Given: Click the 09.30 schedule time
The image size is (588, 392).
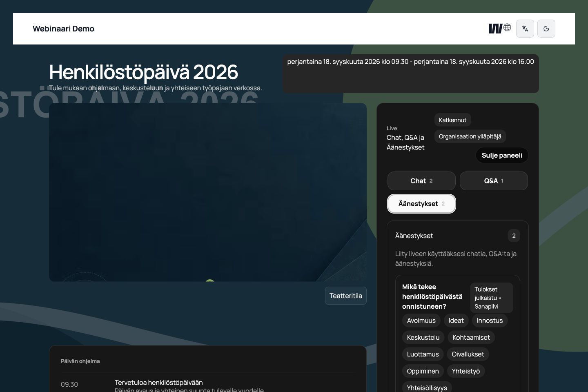Looking at the screenshot, I should coord(69,384).
